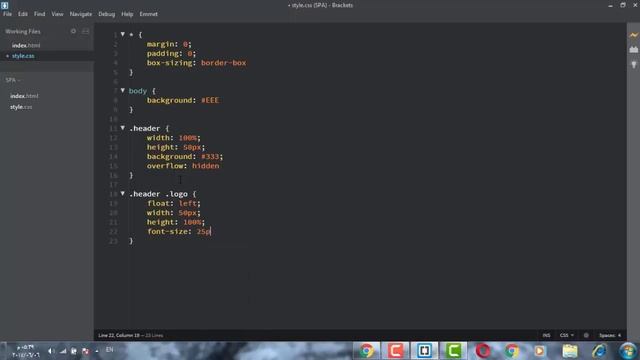Screen dimensions: 640x360
Task: Open File Explorer folder in taskbar
Action: click(570, 351)
